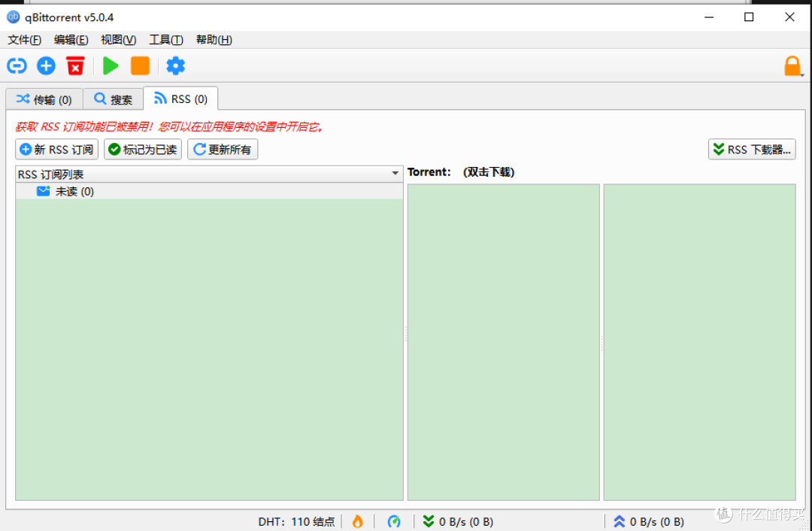Click the 新 RSS 订阅 button
The width and height of the screenshot is (812, 531).
(56, 150)
